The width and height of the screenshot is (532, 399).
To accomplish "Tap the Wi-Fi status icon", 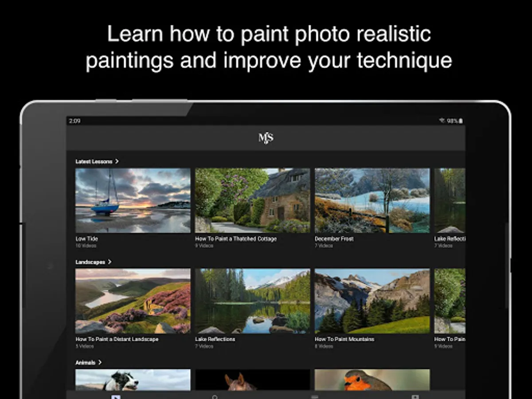I will 442,121.
